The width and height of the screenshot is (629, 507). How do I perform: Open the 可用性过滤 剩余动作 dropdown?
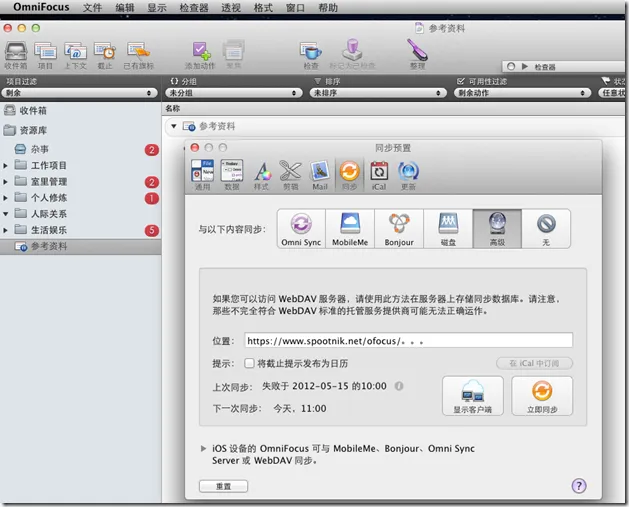522,93
